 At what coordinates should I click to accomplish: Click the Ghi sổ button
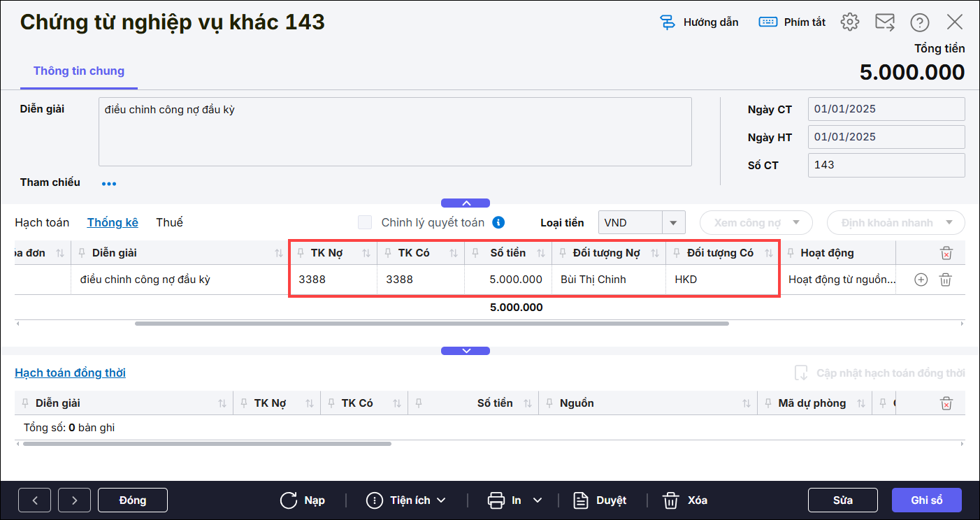tap(927, 500)
